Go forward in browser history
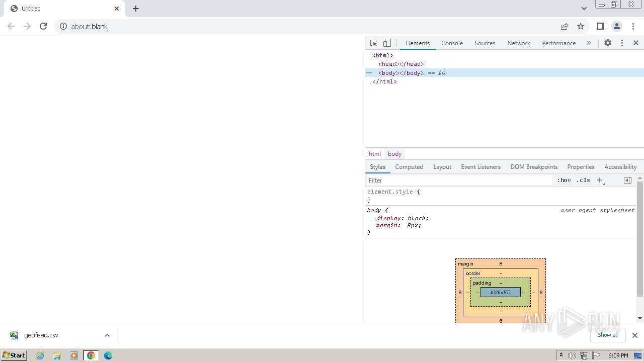 [x=27, y=26]
